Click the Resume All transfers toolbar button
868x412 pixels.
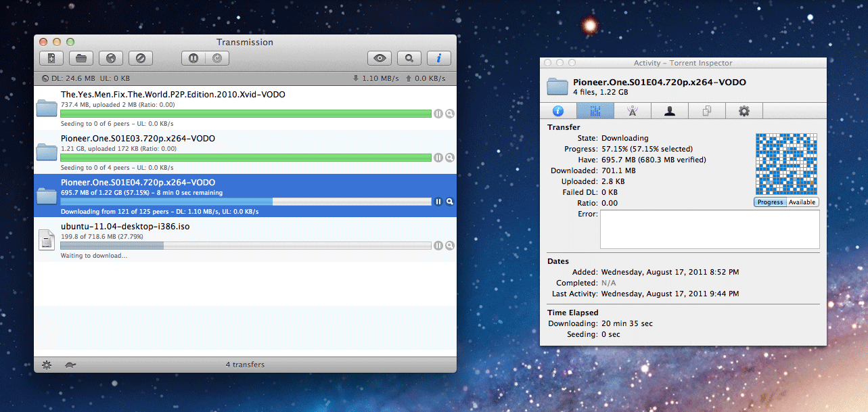pyautogui.click(x=218, y=58)
